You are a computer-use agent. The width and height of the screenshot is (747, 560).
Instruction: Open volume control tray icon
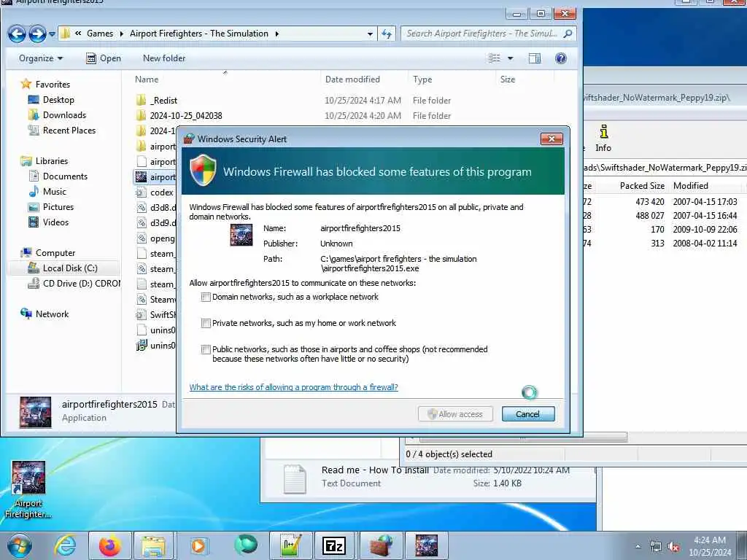pyautogui.click(x=673, y=547)
